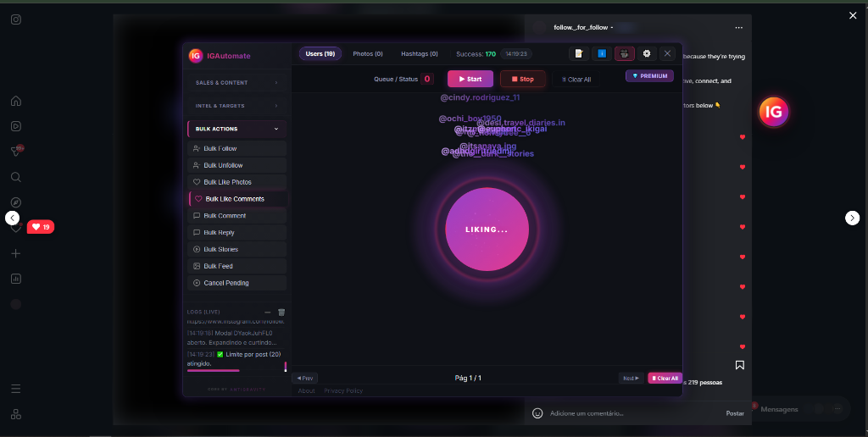
Task: Open IGAutomate settings gear
Action: [647, 53]
